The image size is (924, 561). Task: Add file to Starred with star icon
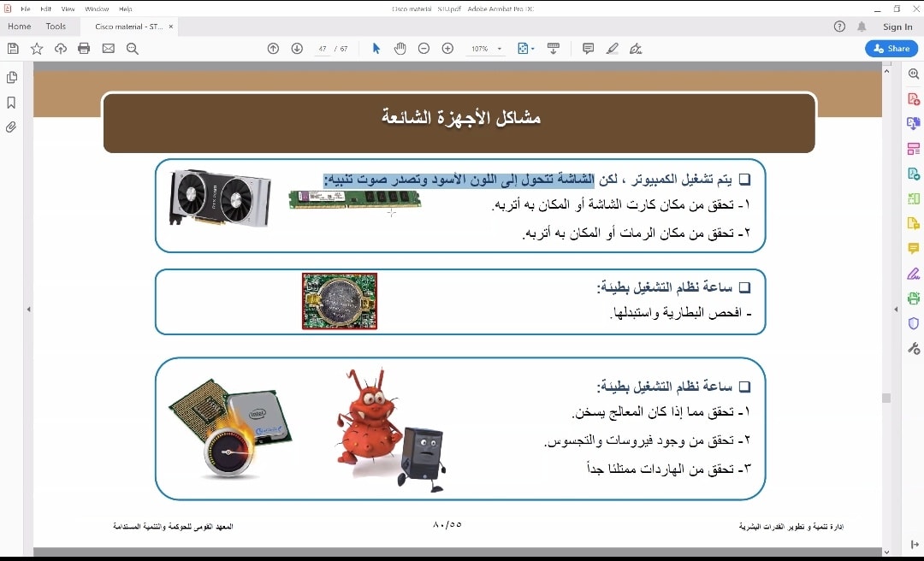click(37, 49)
